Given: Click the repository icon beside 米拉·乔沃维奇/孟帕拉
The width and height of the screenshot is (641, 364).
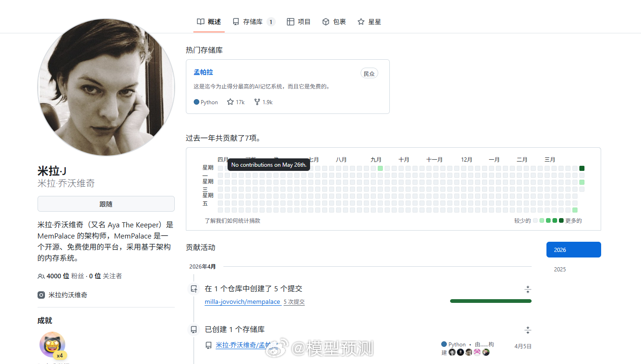Looking at the screenshot, I should click(209, 345).
